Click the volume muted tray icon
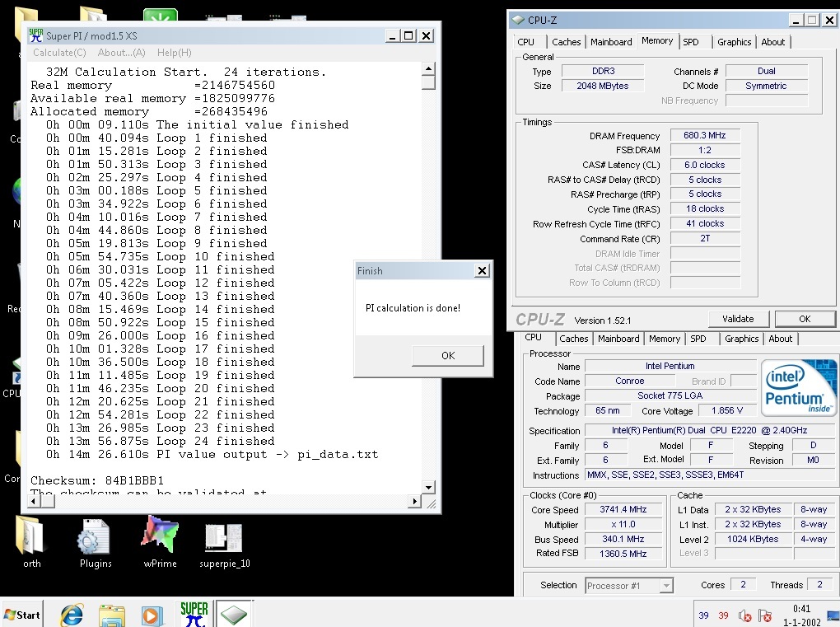840x627 pixels. [744, 615]
